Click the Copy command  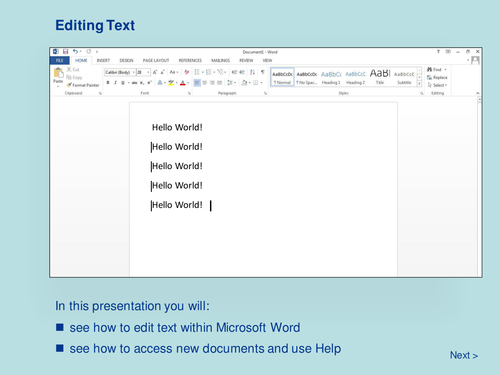click(x=74, y=77)
